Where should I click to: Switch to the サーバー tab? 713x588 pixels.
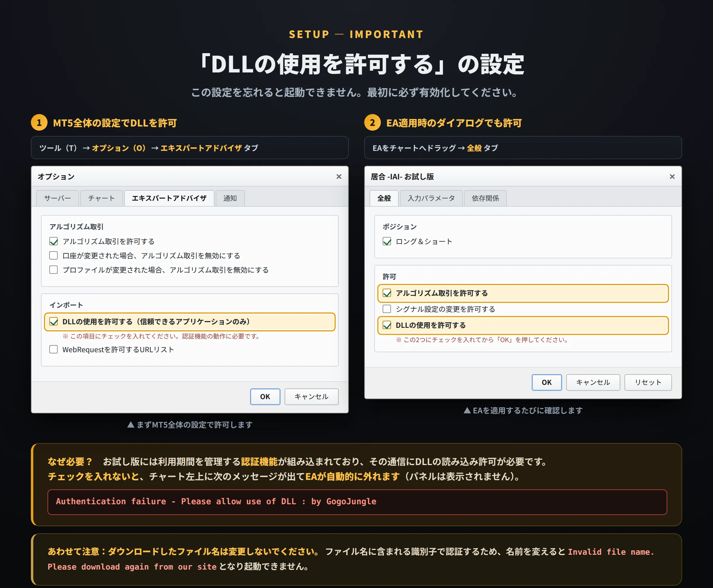point(58,198)
